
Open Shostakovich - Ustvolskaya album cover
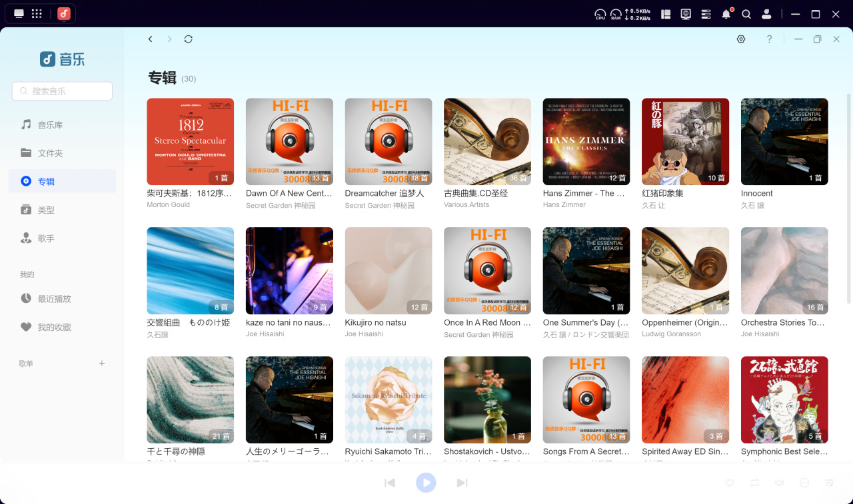(487, 400)
